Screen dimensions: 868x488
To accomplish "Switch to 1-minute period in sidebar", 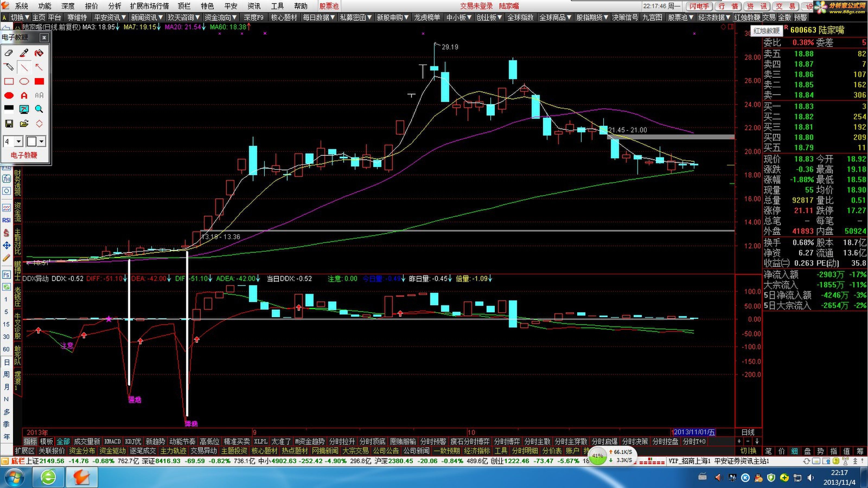I will (7, 299).
